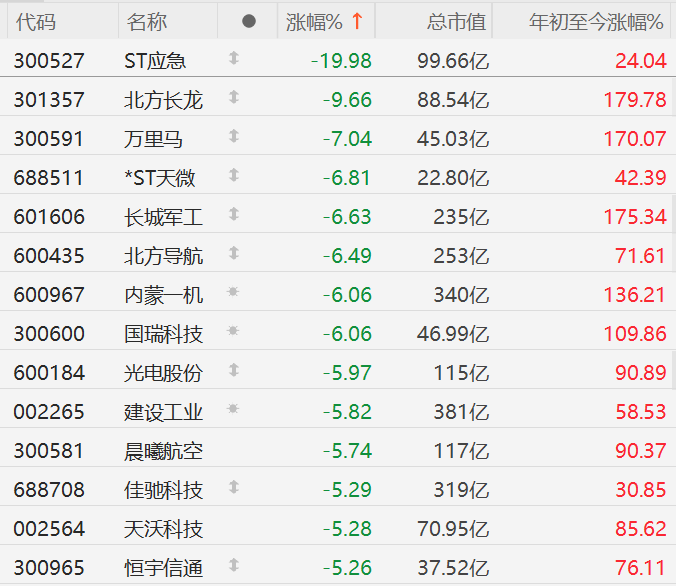
Task: Click the round dot column header
Action: tap(249, 21)
